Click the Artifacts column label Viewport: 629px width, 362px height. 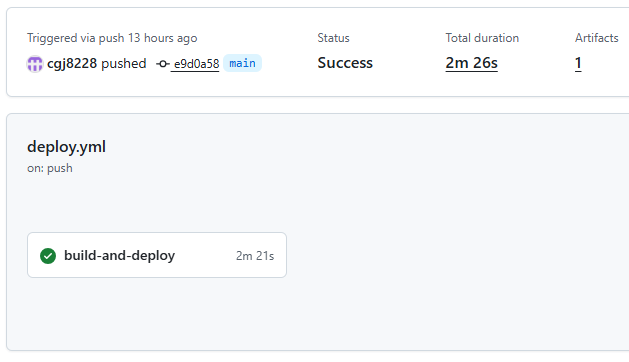[x=597, y=38]
